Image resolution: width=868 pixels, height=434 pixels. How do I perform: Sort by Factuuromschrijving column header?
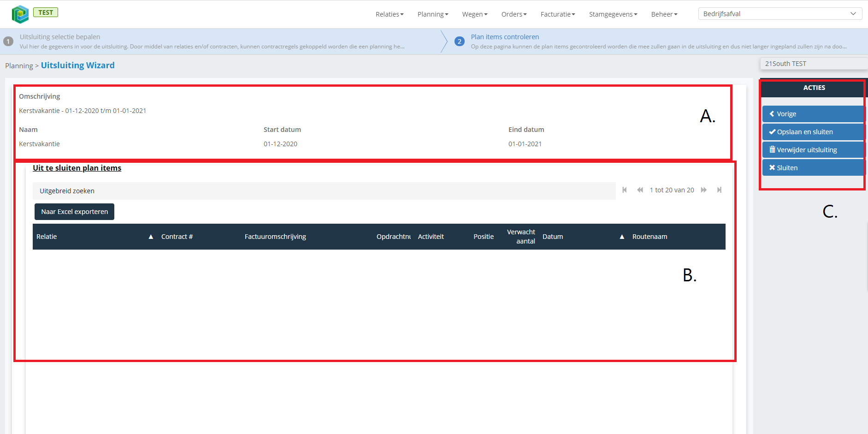[275, 237]
